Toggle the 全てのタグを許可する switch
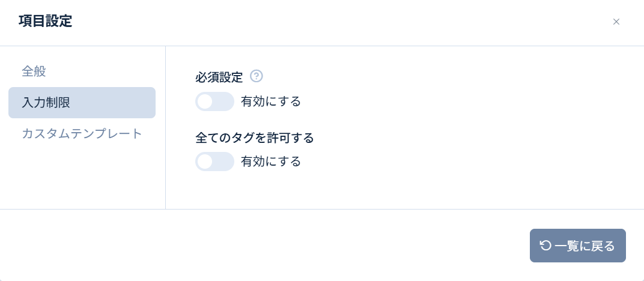Image resolution: width=644 pixels, height=281 pixels. 214,162
